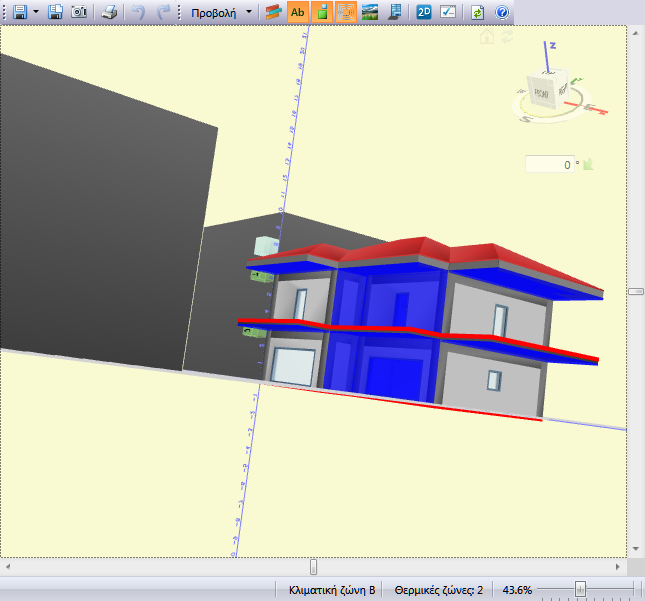645x601 pixels.
Task: Toggle the highlighted orange building display button
Action: coord(321,13)
